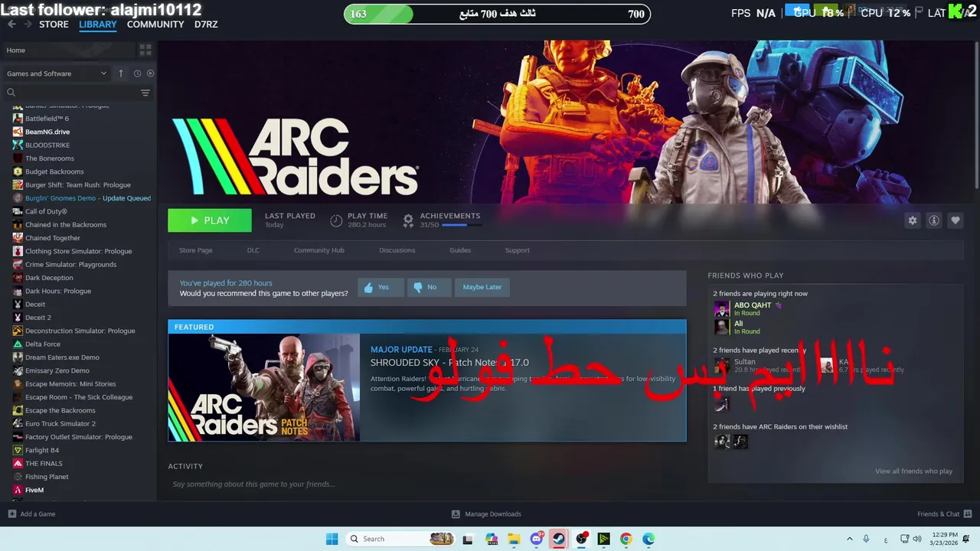Open the COMMUNITY menu

[x=155, y=24]
